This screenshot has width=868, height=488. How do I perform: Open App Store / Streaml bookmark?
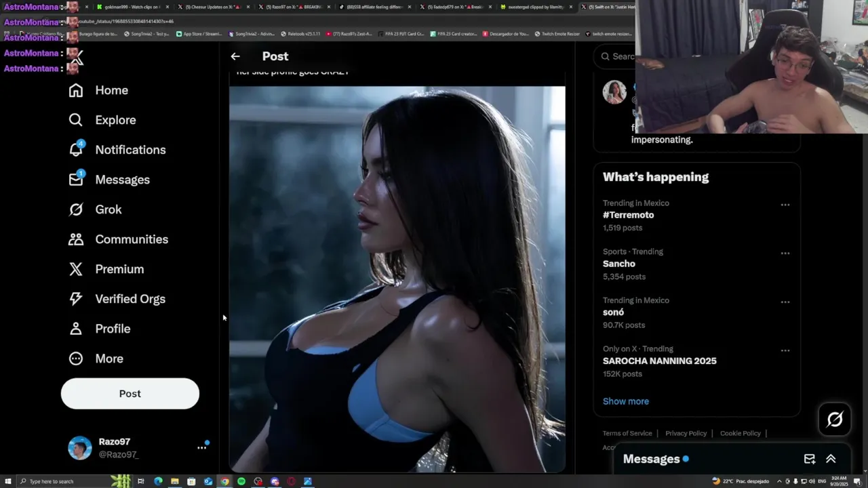pyautogui.click(x=199, y=34)
